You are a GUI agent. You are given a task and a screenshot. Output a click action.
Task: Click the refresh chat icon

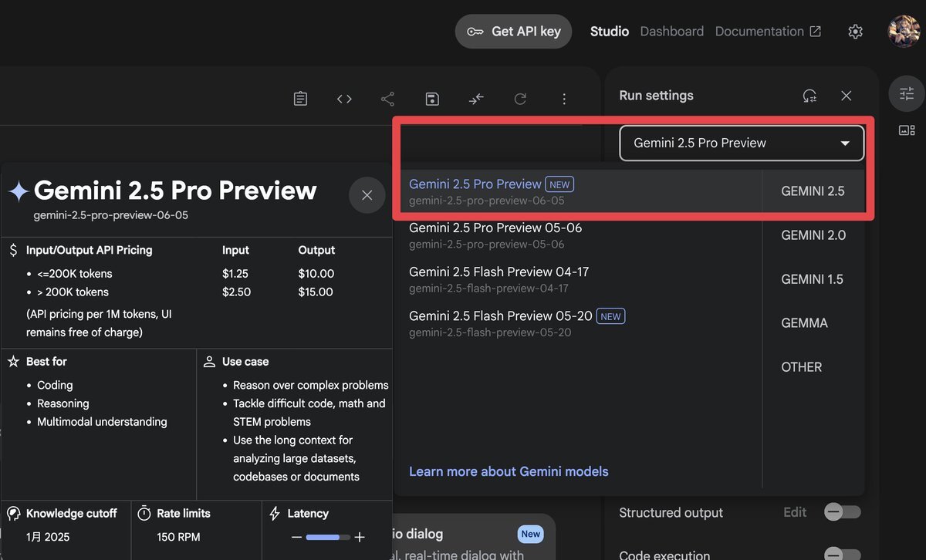[520, 99]
